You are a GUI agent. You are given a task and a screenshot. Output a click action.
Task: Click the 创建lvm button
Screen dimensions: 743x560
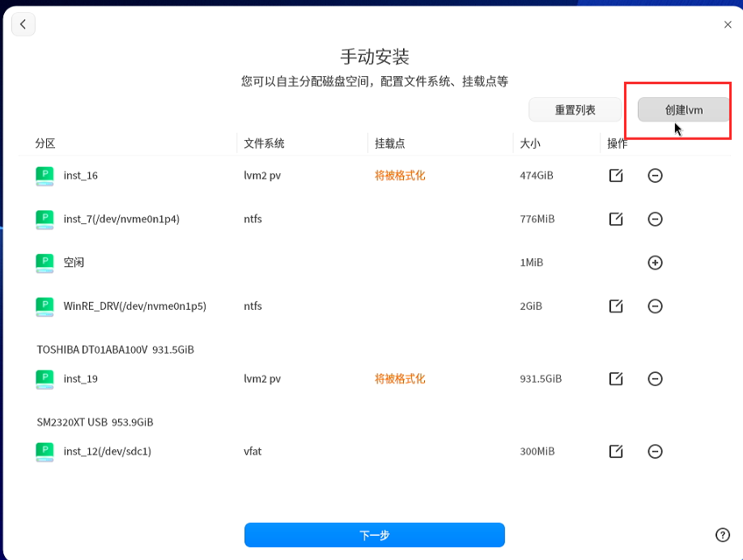[x=683, y=110]
